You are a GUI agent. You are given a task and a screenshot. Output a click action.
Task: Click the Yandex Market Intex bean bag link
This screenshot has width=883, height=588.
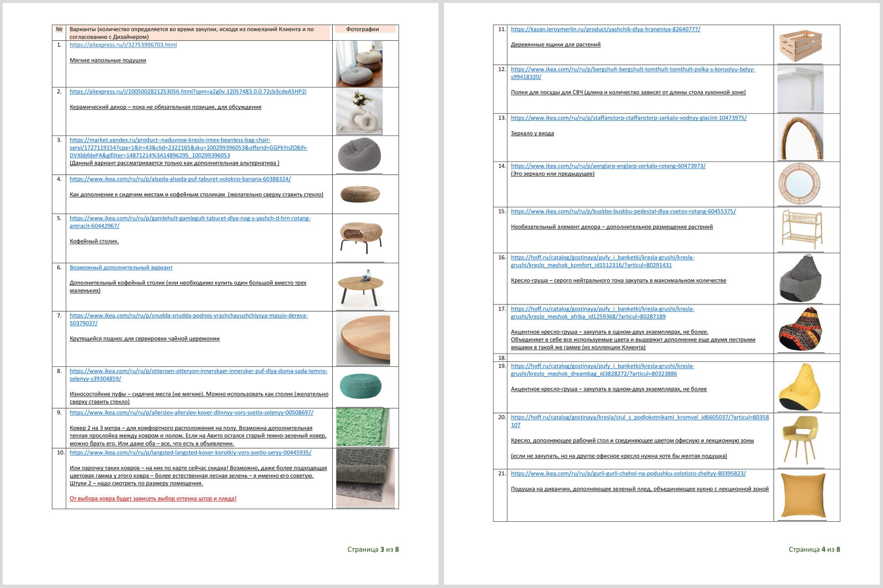point(170,140)
